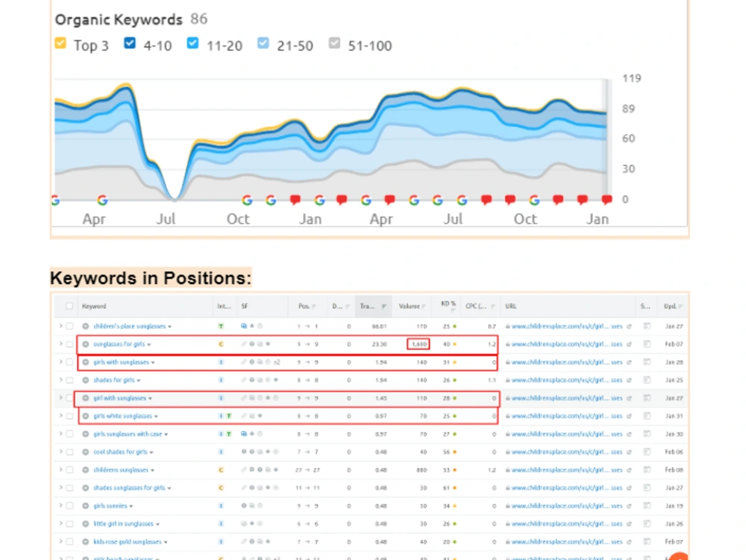Toggle the '21-50' legend checkbox

pos(263,43)
